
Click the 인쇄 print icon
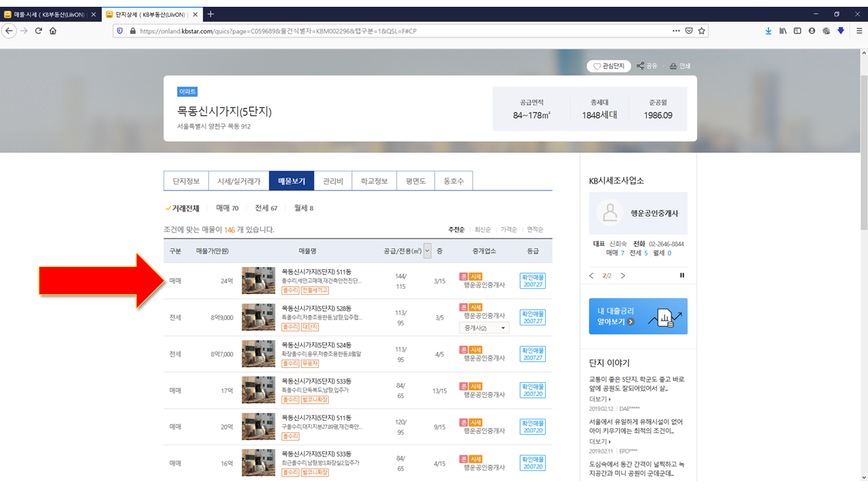pos(680,66)
